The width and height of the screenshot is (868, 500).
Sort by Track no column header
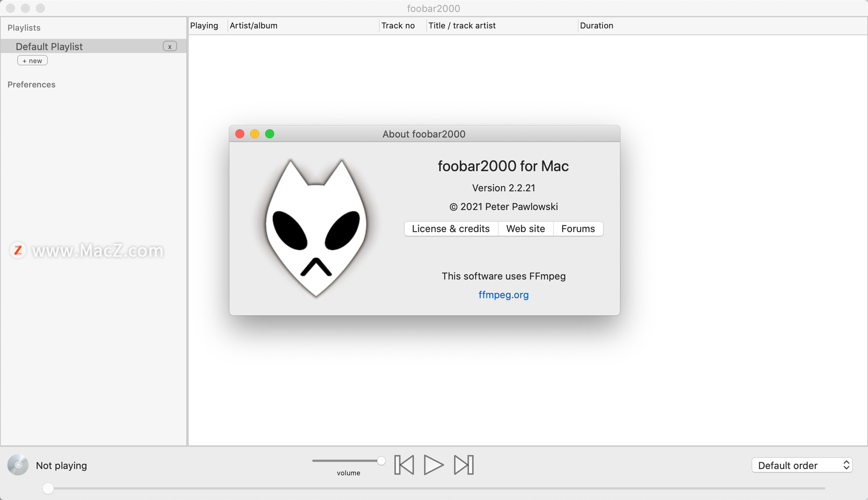(x=402, y=26)
